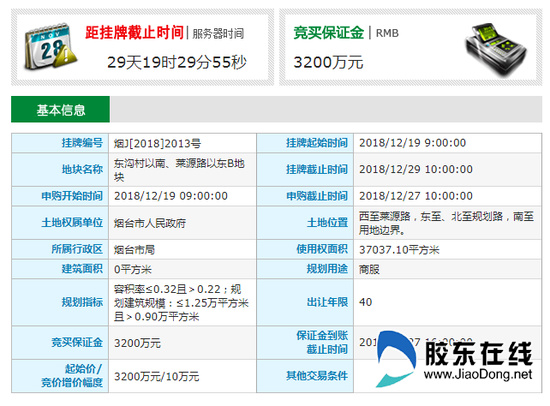Click the www.JiaoDong.net link text
Viewport: 550px width, 406px height.
478,374
